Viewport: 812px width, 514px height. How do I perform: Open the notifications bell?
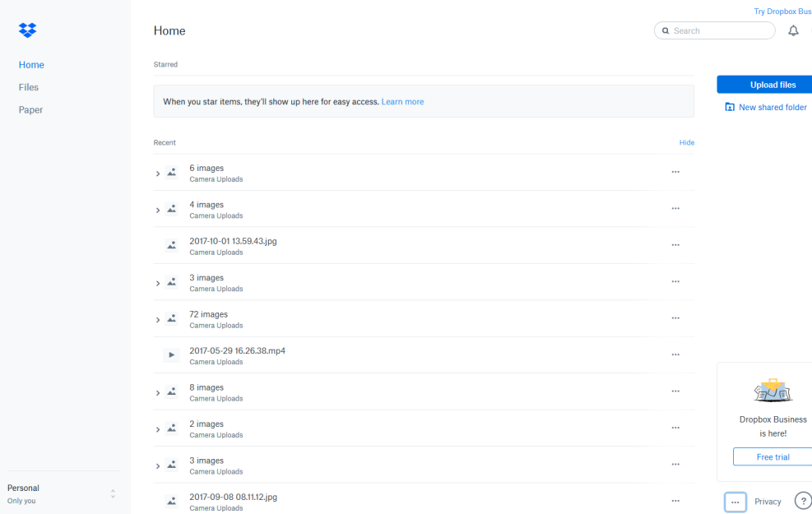(793, 30)
